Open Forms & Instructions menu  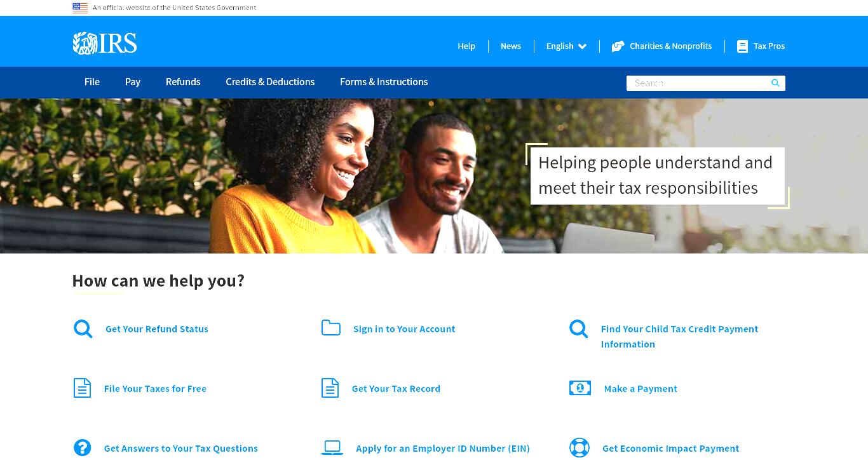click(384, 82)
